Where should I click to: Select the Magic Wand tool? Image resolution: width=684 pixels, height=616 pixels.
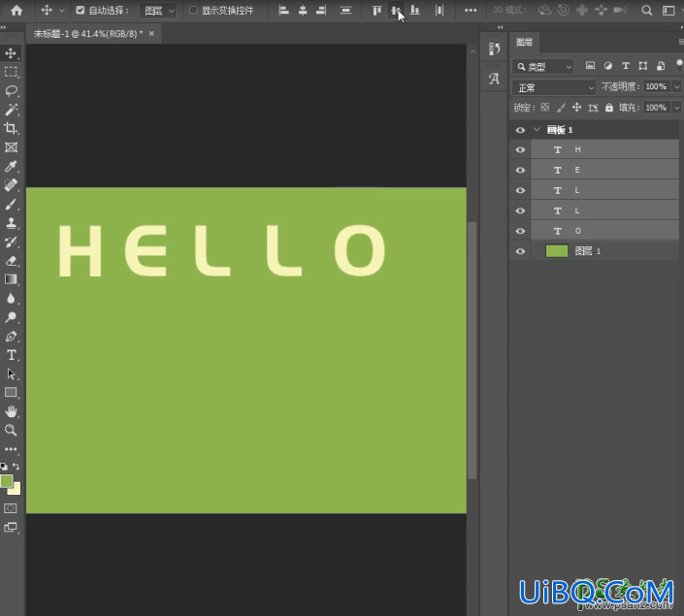pyautogui.click(x=11, y=110)
